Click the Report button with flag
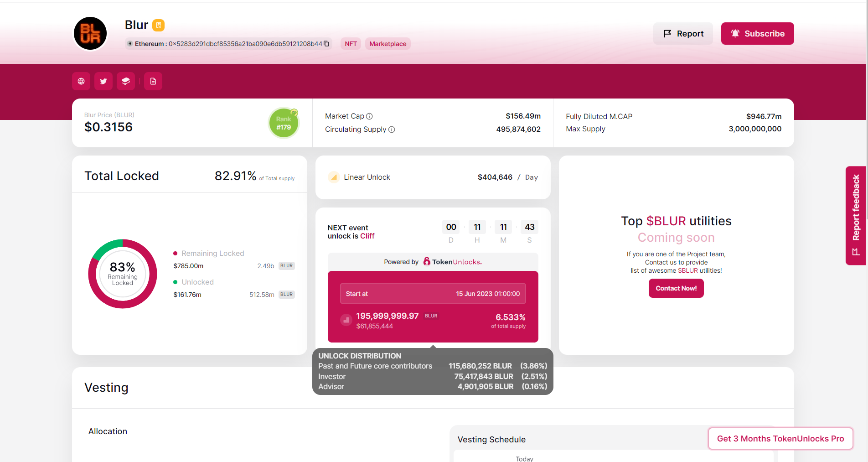The height and width of the screenshot is (462, 868). 683,34
